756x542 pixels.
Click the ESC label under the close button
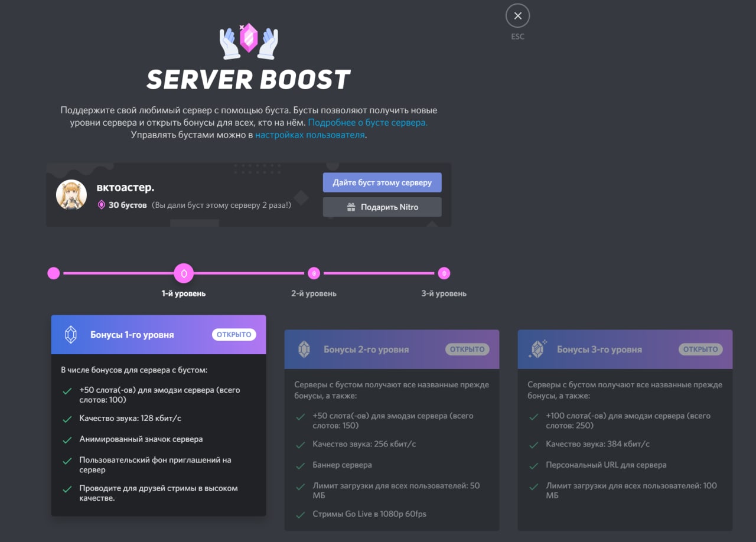coord(517,37)
